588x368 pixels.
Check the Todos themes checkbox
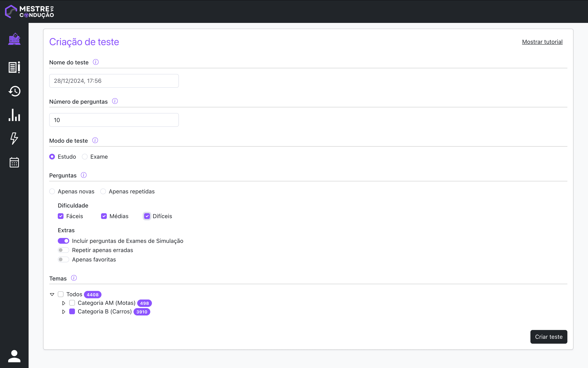[x=61, y=294]
